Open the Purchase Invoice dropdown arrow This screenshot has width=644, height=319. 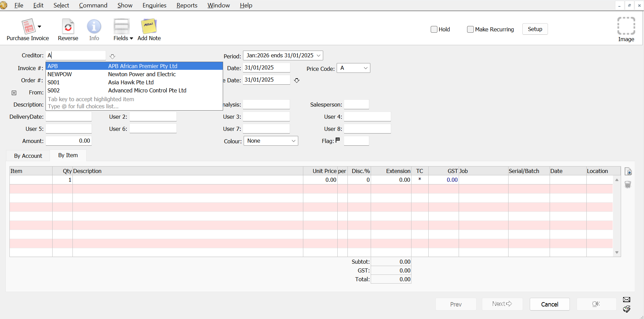(x=39, y=27)
